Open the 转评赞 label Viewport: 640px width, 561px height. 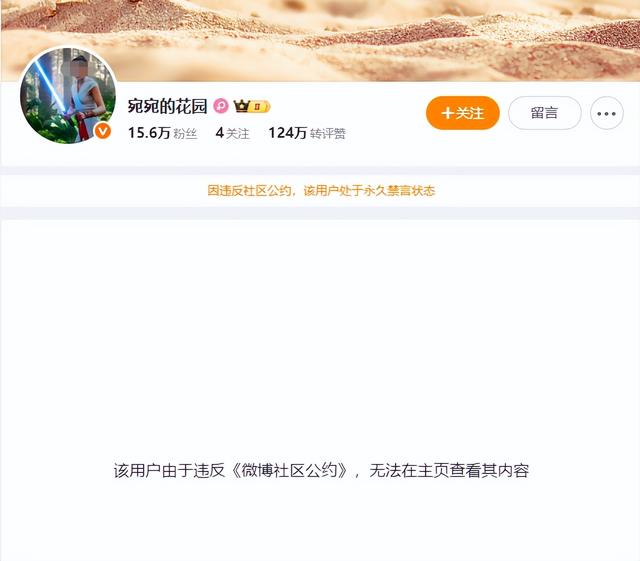coord(328,134)
